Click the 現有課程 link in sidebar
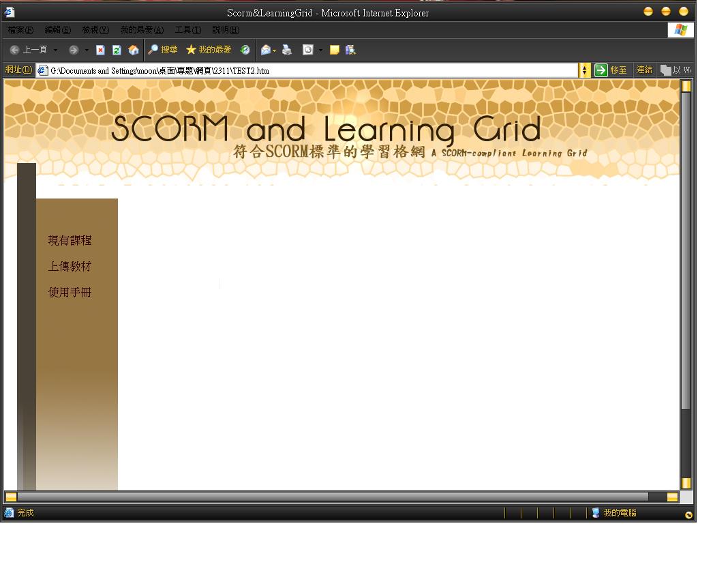Screen dimensions: 728x588 [70, 241]
